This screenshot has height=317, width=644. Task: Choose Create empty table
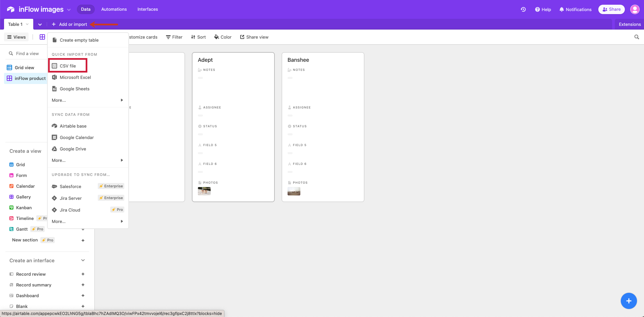pyautogui.click(x=88, y=40)
